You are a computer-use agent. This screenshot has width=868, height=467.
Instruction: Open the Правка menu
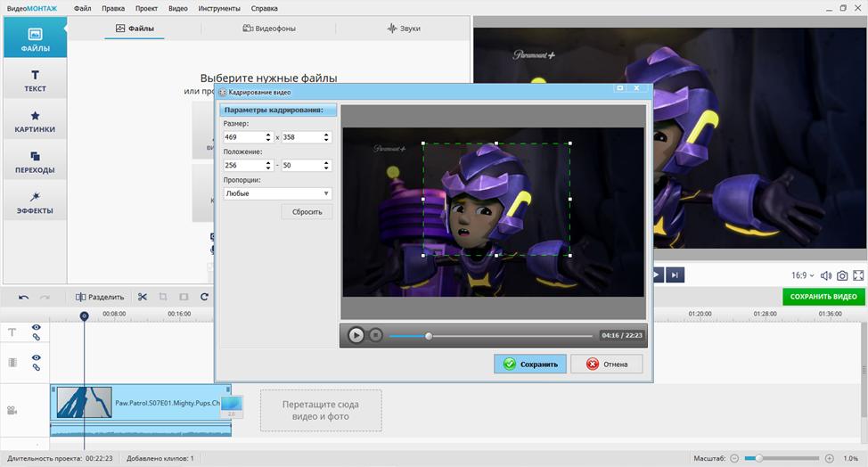tap(113, 8)
